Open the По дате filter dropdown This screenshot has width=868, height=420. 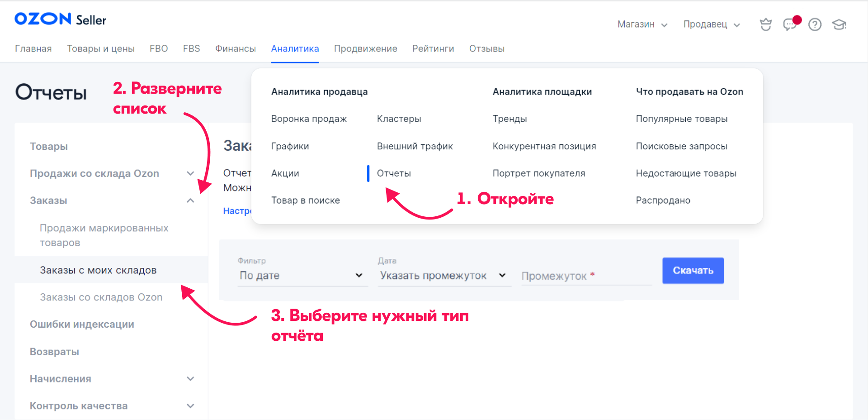coord(302,276)
